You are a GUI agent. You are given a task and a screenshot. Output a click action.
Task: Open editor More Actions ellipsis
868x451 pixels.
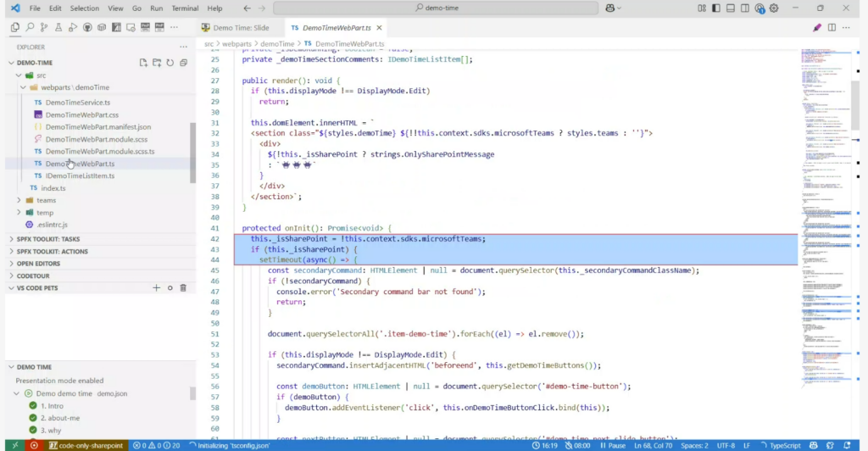coord(846,27)
